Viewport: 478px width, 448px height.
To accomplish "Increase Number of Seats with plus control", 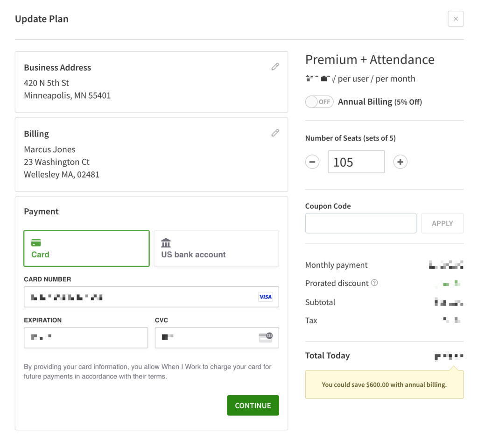I will pyautogui.click(x=400, y=162).
